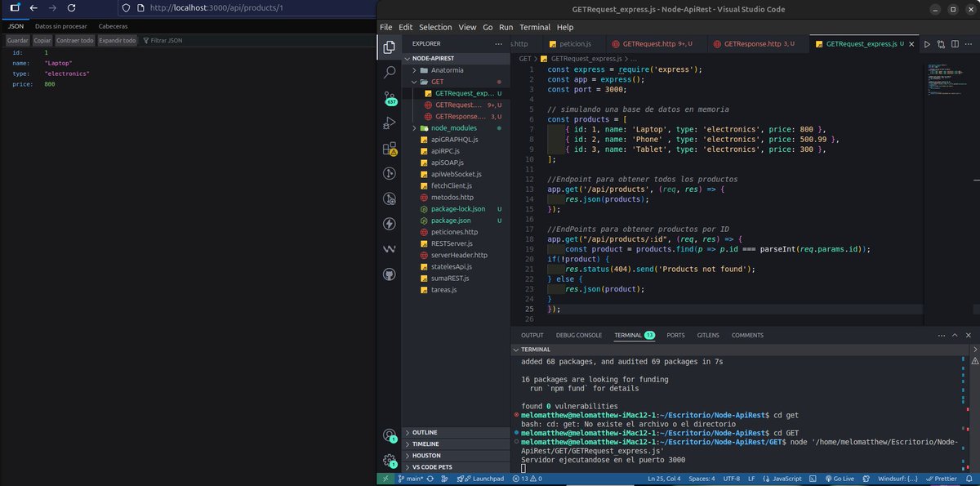The image size is (980, 486).
Task: Click the Copiar button in JSON viewer
Action: click(x=42, y=40)
